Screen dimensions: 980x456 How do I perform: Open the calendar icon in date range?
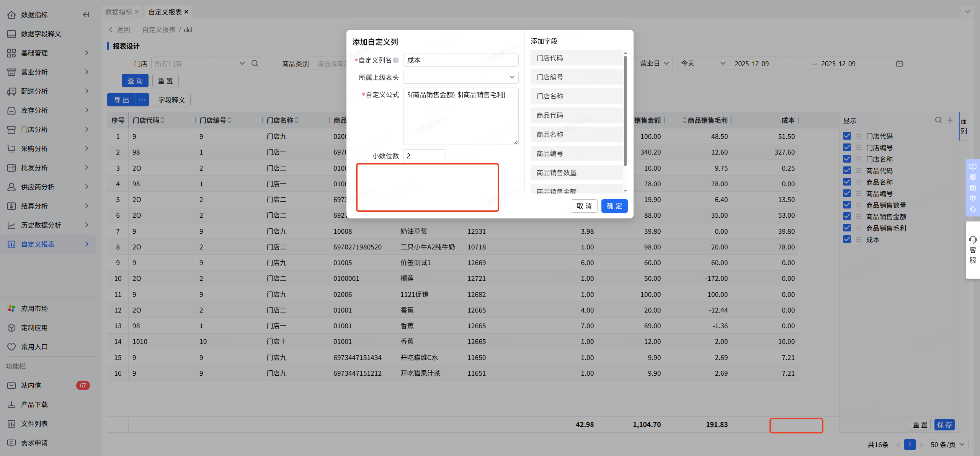899,64
